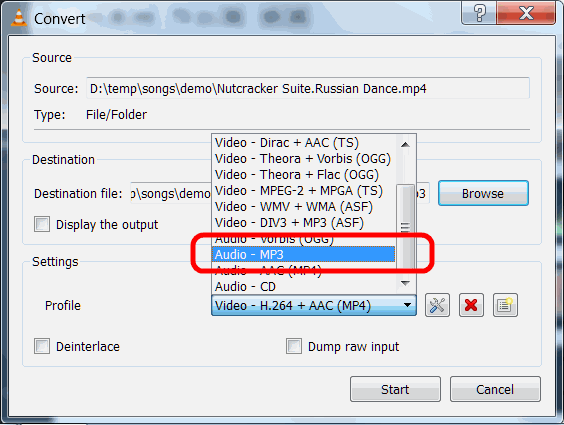Click the help question mark button
Image resolution: width=564 pixels, height=425 pixels.
pyautogui.click(x=479, y=14)
